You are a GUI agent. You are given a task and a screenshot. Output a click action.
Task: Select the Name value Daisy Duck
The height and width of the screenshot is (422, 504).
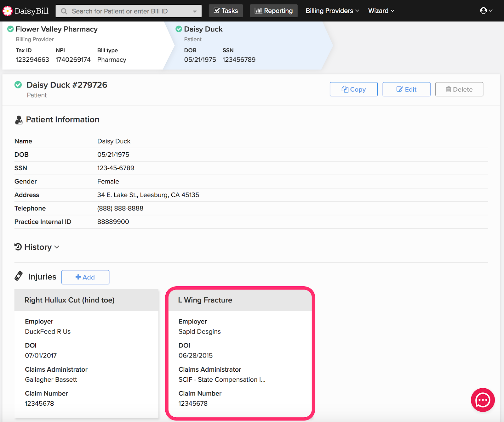pos(114,141)
